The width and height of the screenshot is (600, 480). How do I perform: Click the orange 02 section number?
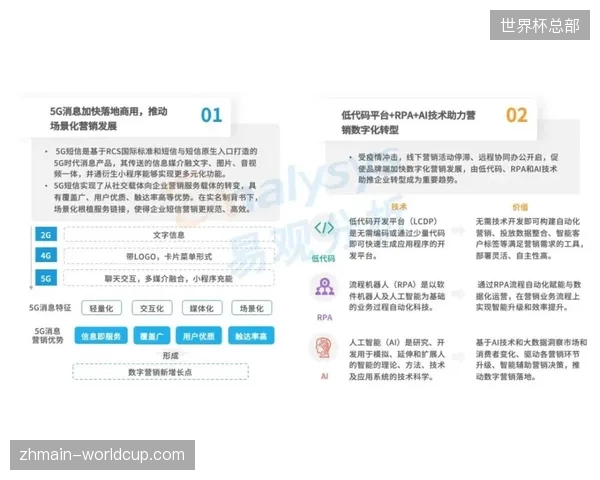tap(517, 115)
